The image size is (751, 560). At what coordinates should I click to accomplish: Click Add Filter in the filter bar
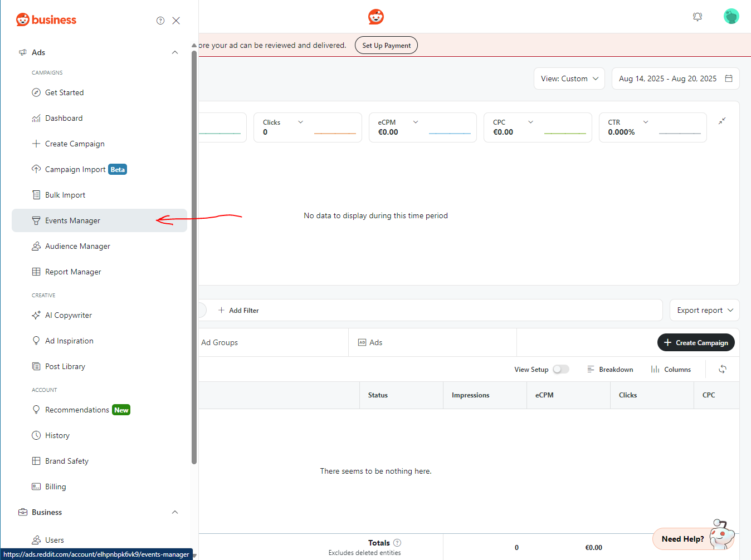tap(238, 310)
